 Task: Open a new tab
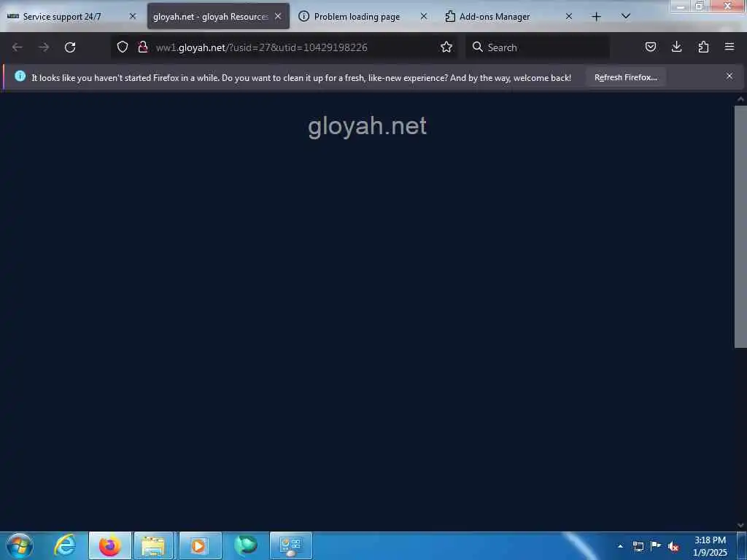[x=596, y=17]
